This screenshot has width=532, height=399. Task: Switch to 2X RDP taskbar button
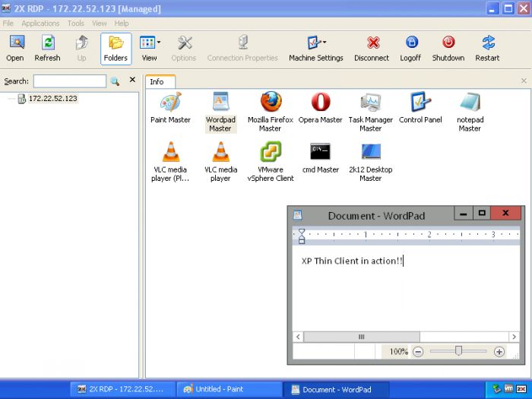pyautogui.click(x=123, y=389)
